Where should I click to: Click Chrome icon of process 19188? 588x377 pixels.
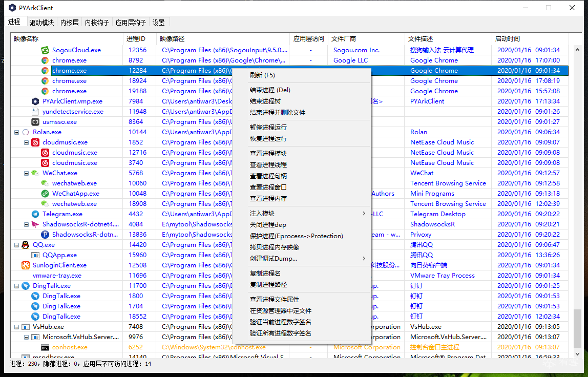[x=45, y=91]
